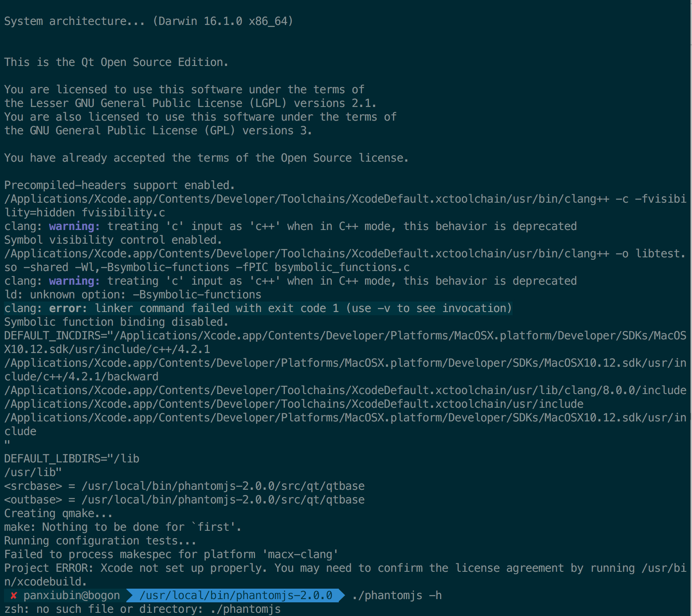Click the 'panxiubin@bogon' prompt segment
Image resolution: width=692 pixels, height=616 pixels.
coord(72,595)
